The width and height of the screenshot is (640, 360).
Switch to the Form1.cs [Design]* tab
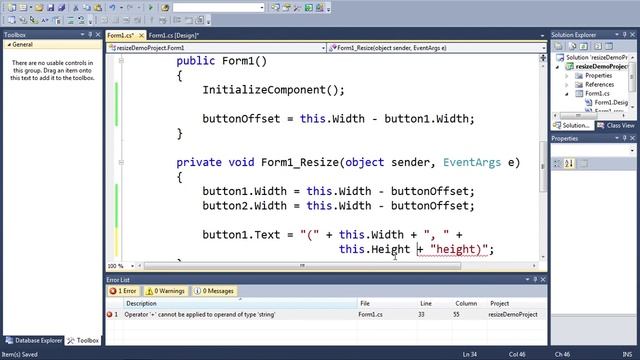(174, 36)
